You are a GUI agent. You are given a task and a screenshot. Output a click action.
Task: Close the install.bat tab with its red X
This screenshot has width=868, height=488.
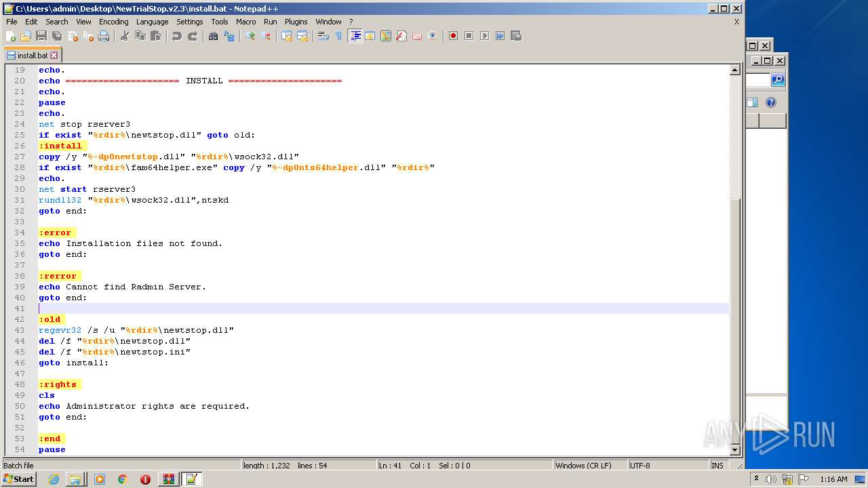point(54,56)
